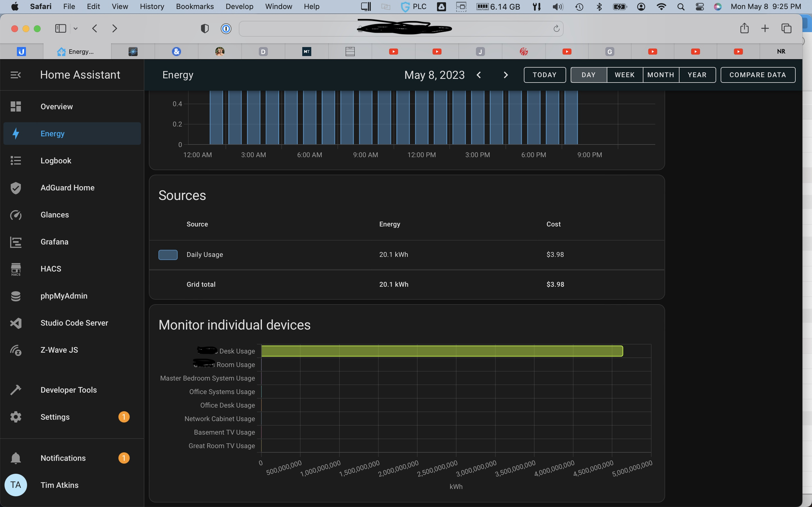Collapse the Home Assistant sidebar
Screen dimensions: 812x507
tap(15, 74)
